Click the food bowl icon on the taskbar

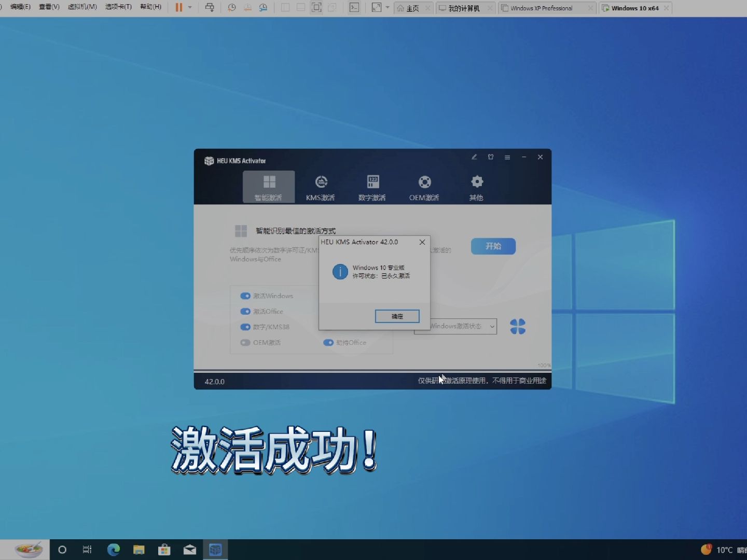pos(29,549)
